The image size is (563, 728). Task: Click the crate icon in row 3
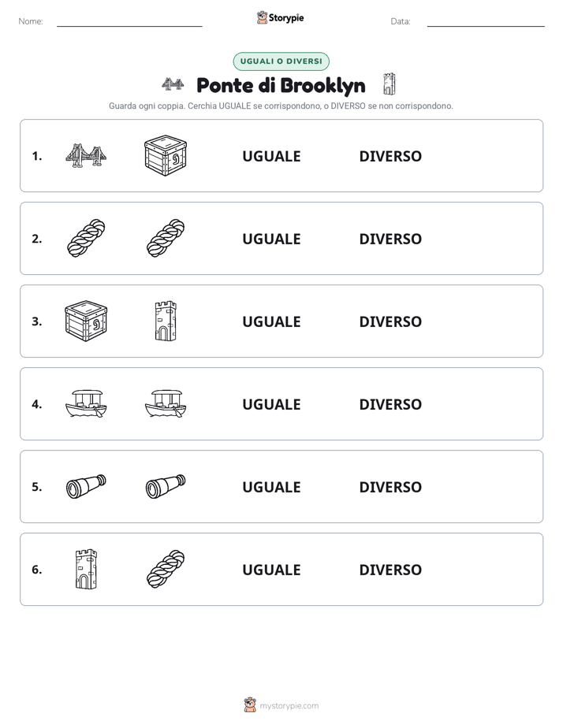86,321
